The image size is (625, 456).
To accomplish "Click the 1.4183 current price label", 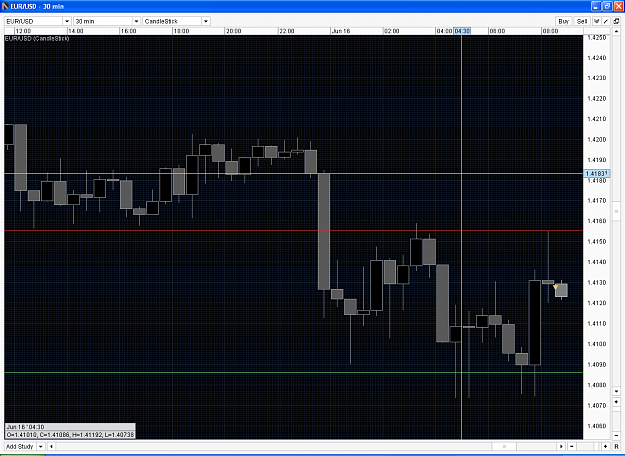I will [597, 174].
